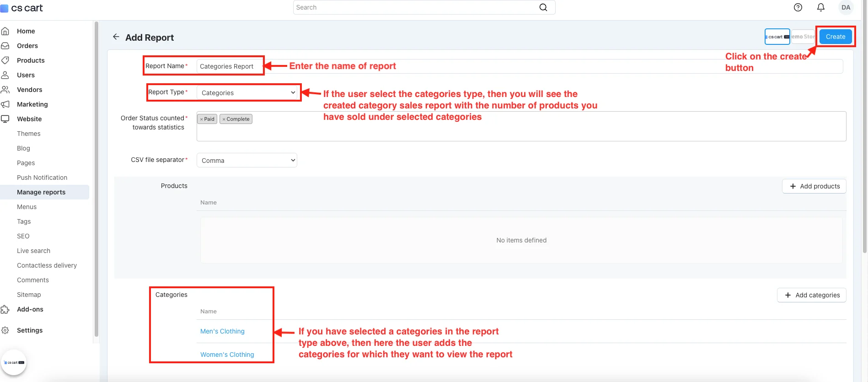This screenshot has height=382, width=868.
Task: Open the Men's Clothing category link
Action: pos(222,331)
